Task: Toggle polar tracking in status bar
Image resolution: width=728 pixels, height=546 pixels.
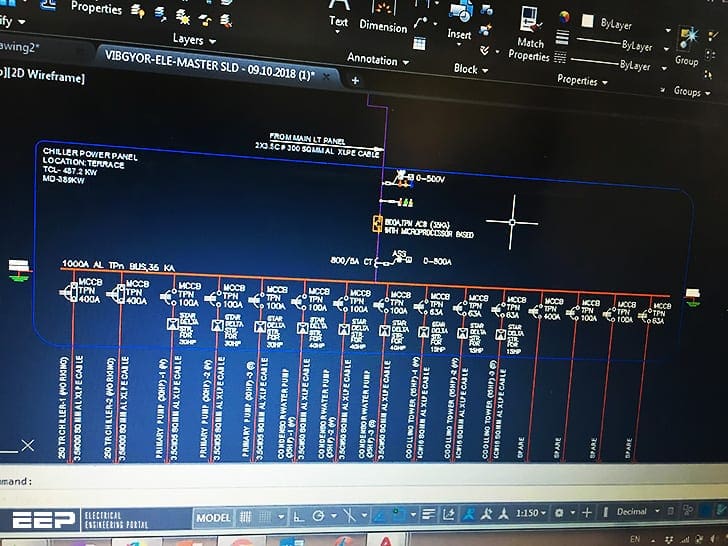Action: point(318,516)
